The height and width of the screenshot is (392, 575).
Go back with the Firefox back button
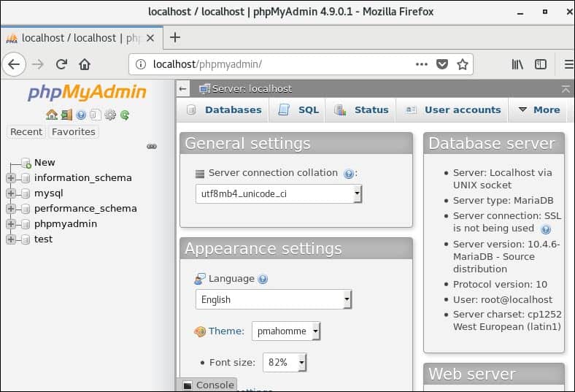[14, 64]
